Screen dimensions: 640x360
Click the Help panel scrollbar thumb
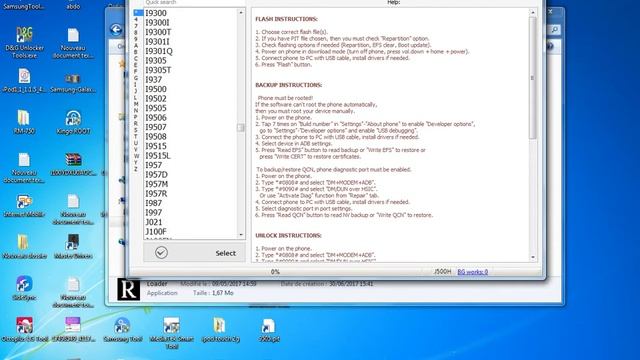tap(533, 78)
